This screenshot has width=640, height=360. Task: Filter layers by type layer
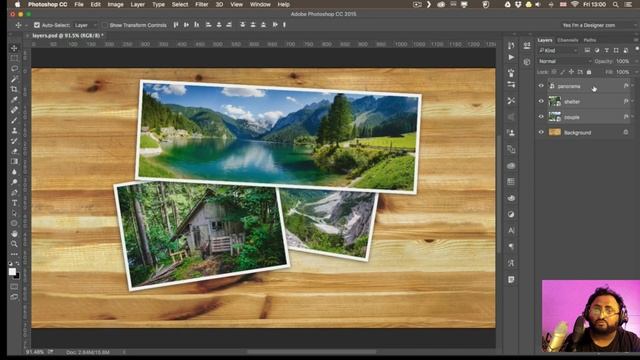point(607,50)
